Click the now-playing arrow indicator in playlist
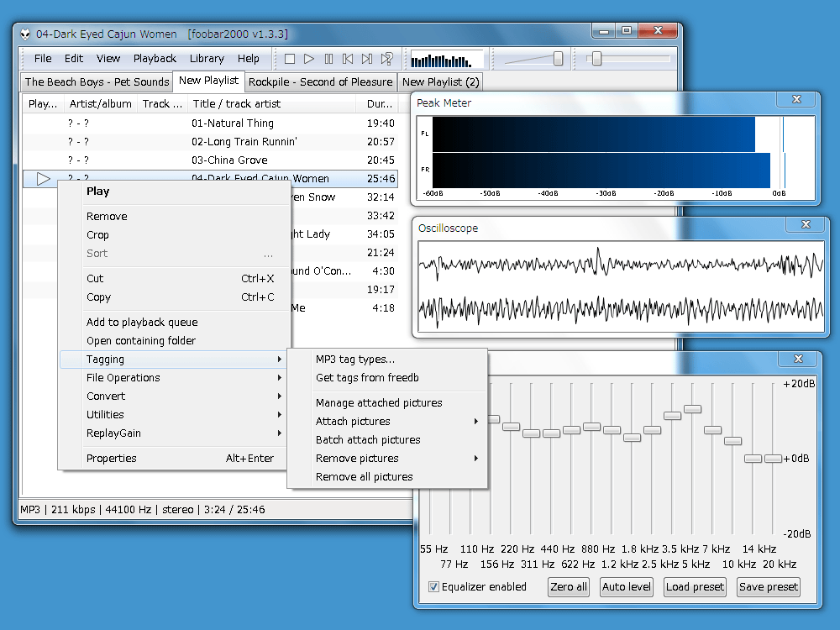 pyautogui.click(x=44, y=178)
